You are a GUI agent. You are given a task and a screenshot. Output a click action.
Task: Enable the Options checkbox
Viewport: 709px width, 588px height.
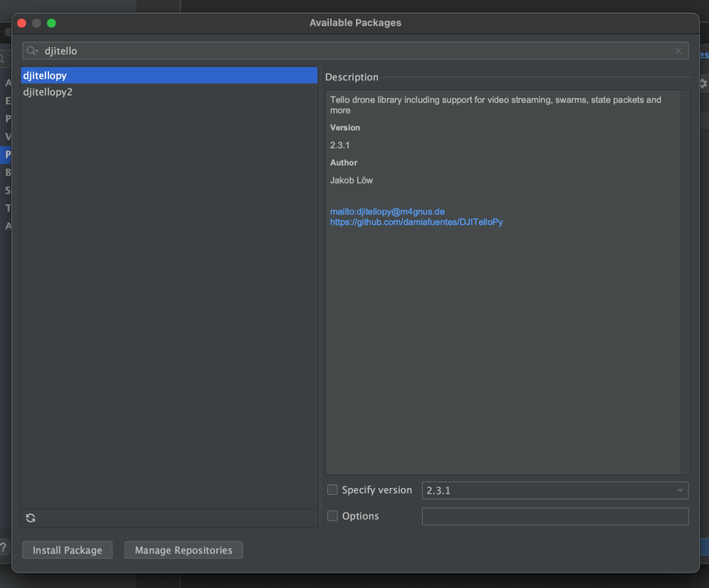(x=332, y=515)
